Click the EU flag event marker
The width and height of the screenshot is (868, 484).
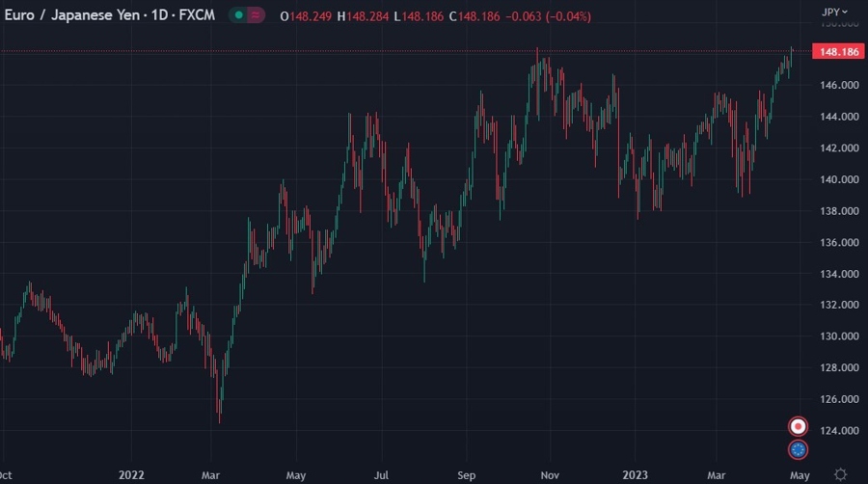(x=798, y=449)
